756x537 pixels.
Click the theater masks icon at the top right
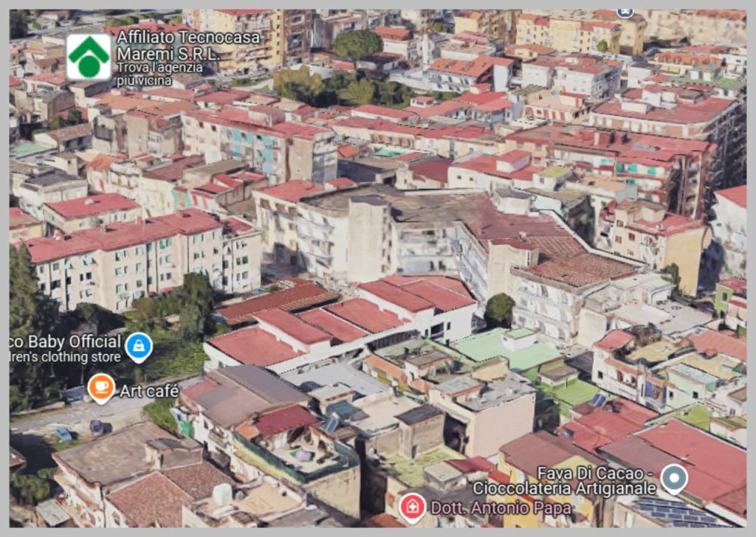pos(625,10)
